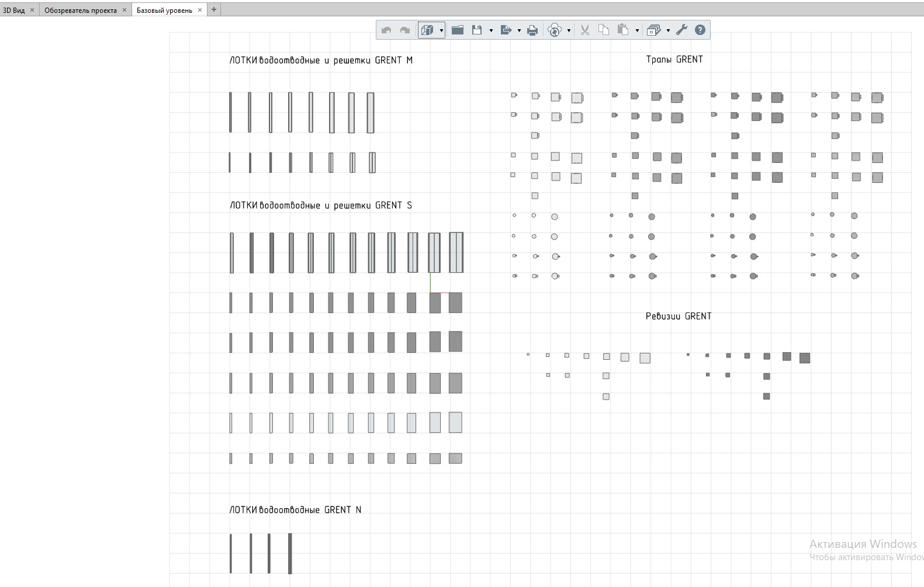Add a new tab with the plus button
This screenshot has width=924, height=587.
pos(214,9)
